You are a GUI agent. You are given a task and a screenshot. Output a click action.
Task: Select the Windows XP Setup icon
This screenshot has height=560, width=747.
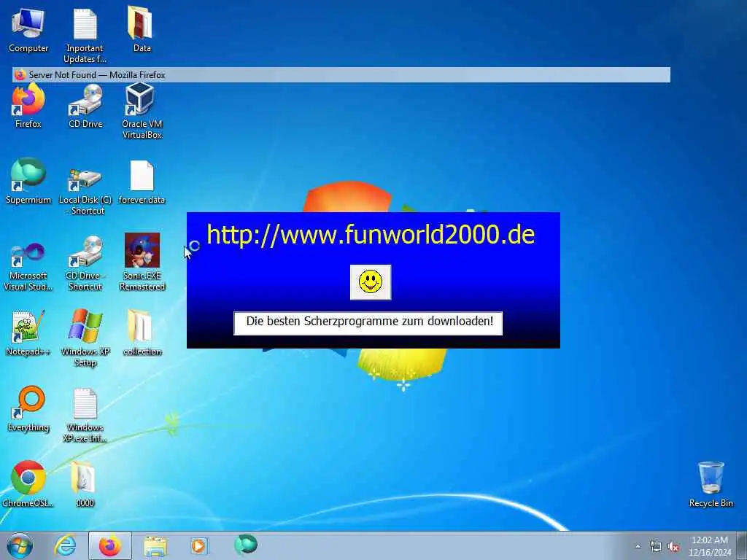tap(85, 337)
